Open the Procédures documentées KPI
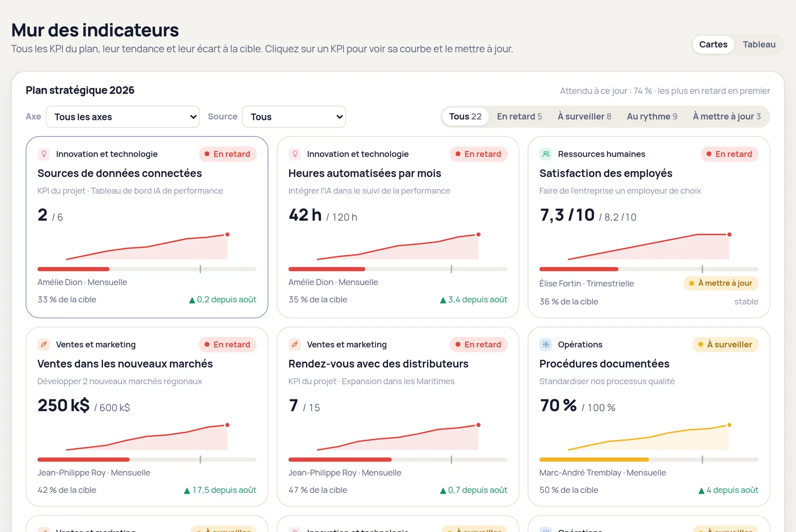 [x=649, y=417]
